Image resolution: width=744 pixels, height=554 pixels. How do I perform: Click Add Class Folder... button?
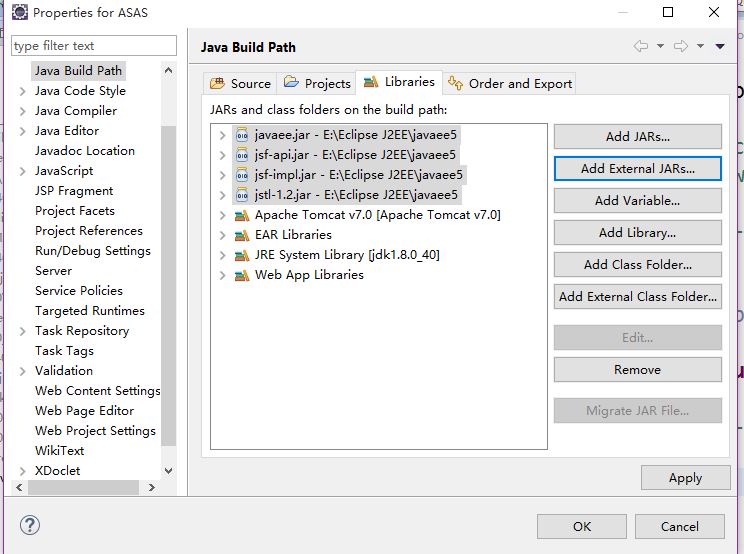pyautogui.click(x=638, y=264)
